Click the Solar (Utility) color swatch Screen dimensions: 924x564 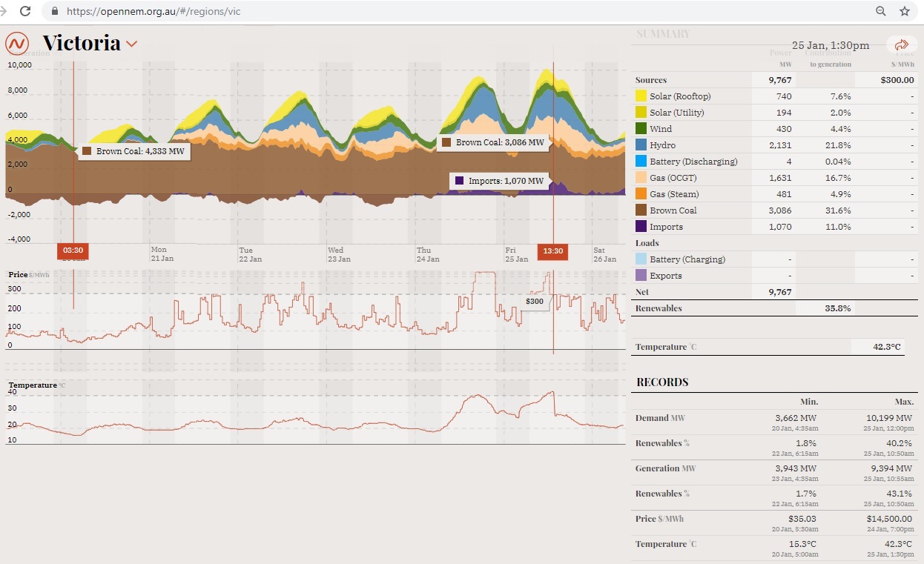pyautogui.click(x=641, y=113)
